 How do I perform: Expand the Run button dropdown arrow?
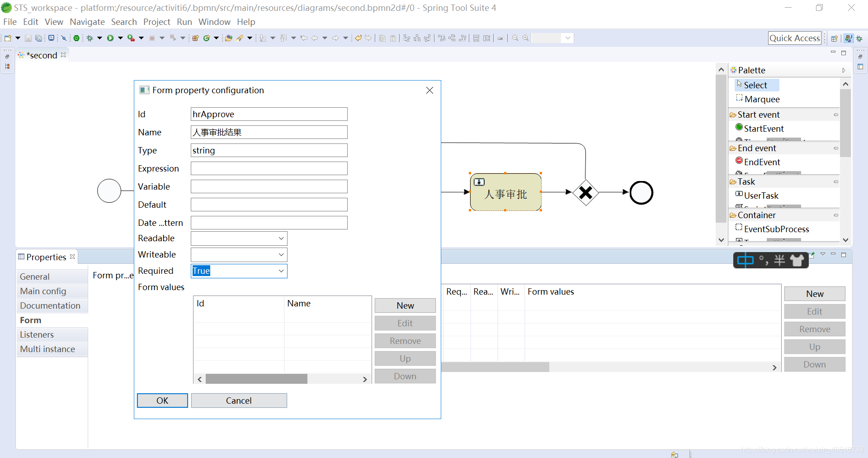coord(120,38)
